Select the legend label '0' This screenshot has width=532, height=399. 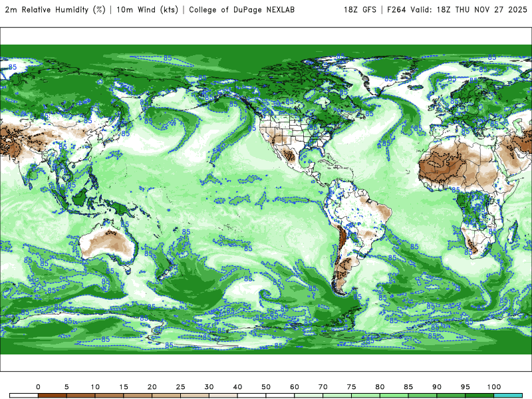38,387
